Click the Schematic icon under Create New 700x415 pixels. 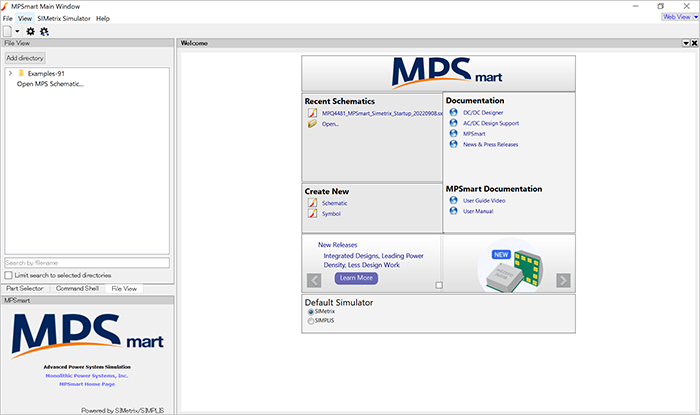tap(312, 203)
